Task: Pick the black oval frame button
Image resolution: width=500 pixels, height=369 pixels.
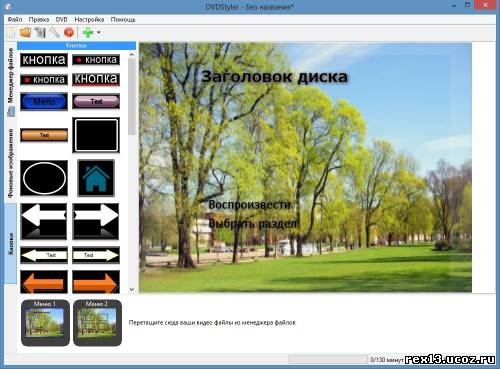Action: pos(44,178)
